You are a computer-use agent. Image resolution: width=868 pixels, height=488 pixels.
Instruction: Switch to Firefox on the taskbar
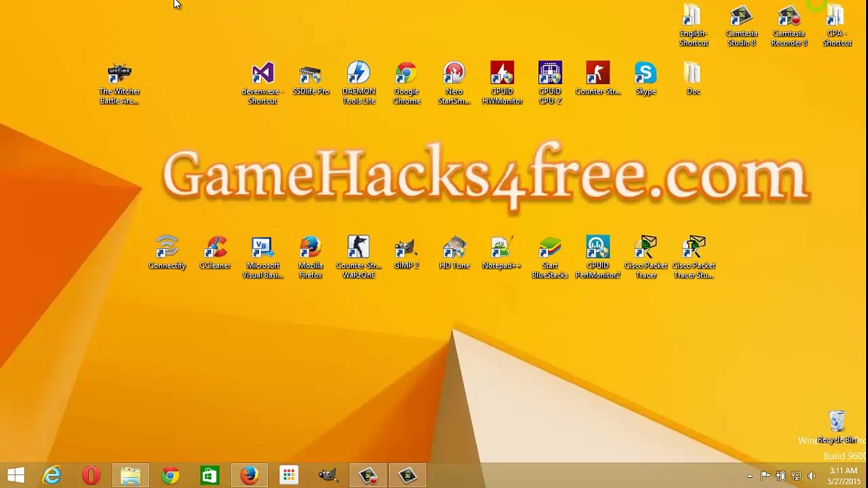249,476
